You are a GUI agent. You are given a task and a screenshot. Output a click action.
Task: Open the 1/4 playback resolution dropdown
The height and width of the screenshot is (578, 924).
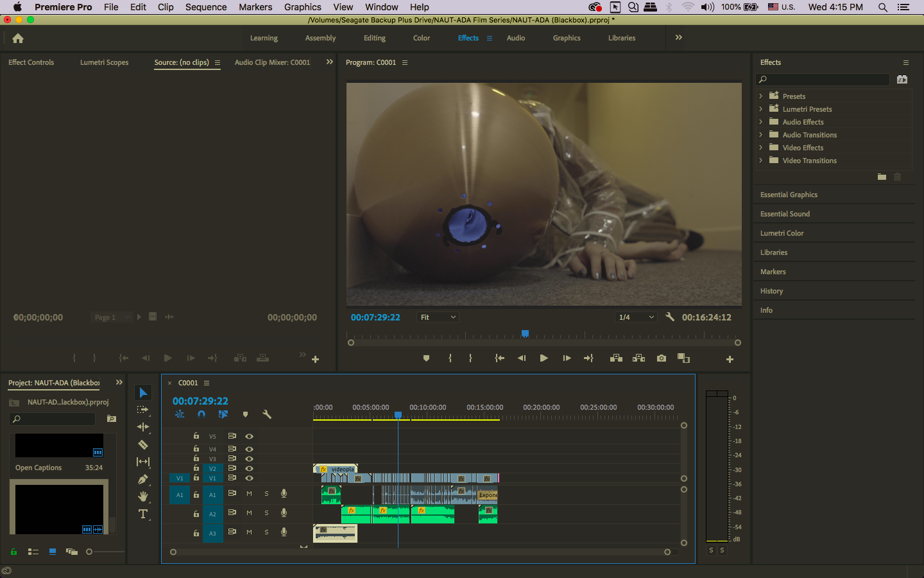(636, 317)
